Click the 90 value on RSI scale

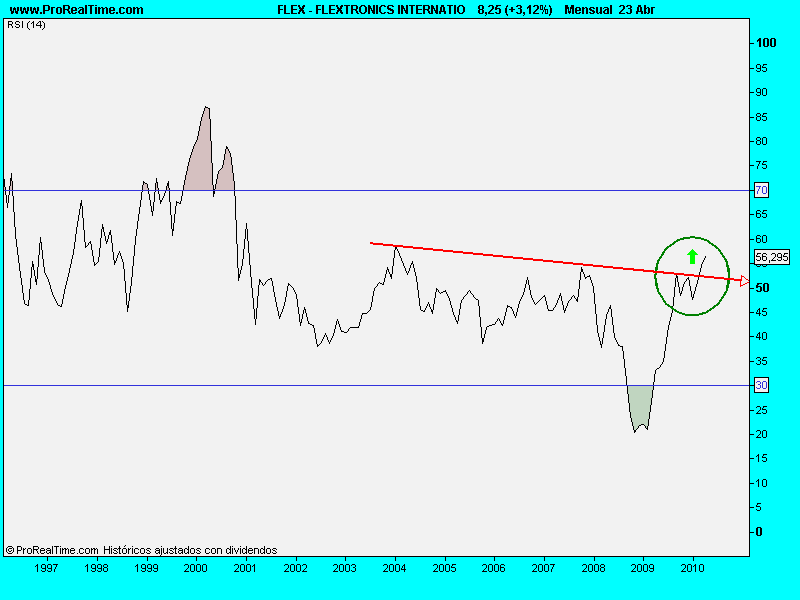pyautogui.click(x=761, y=92)
